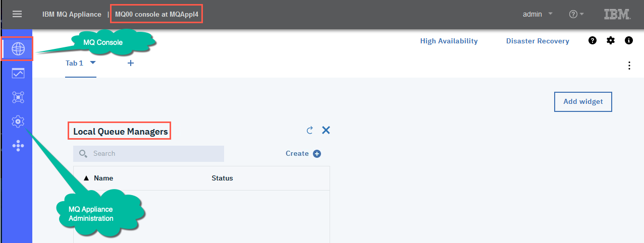Click the Local Queue Managers heading
The width and height of the screenshot is (644, 243).
click(120, 132)
